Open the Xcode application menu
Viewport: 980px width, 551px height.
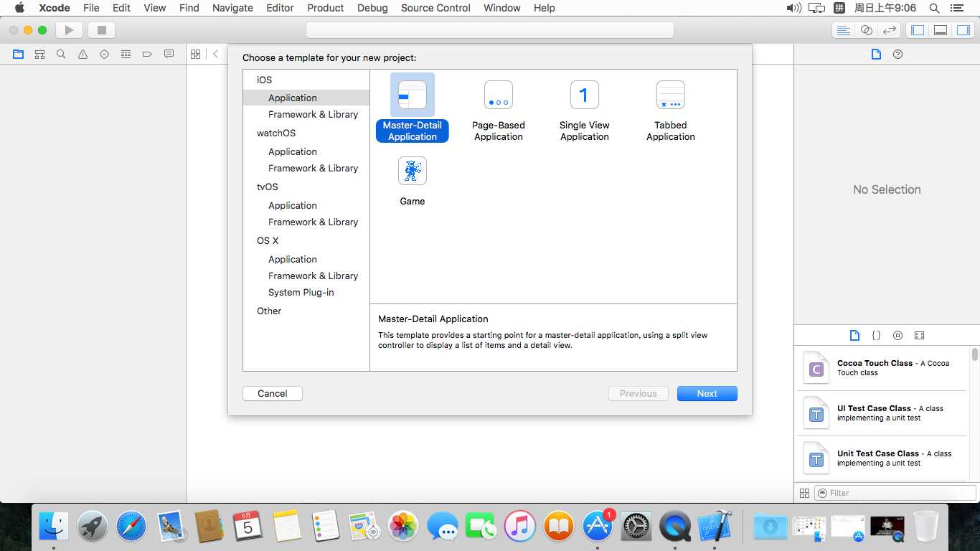pos(54,8)
